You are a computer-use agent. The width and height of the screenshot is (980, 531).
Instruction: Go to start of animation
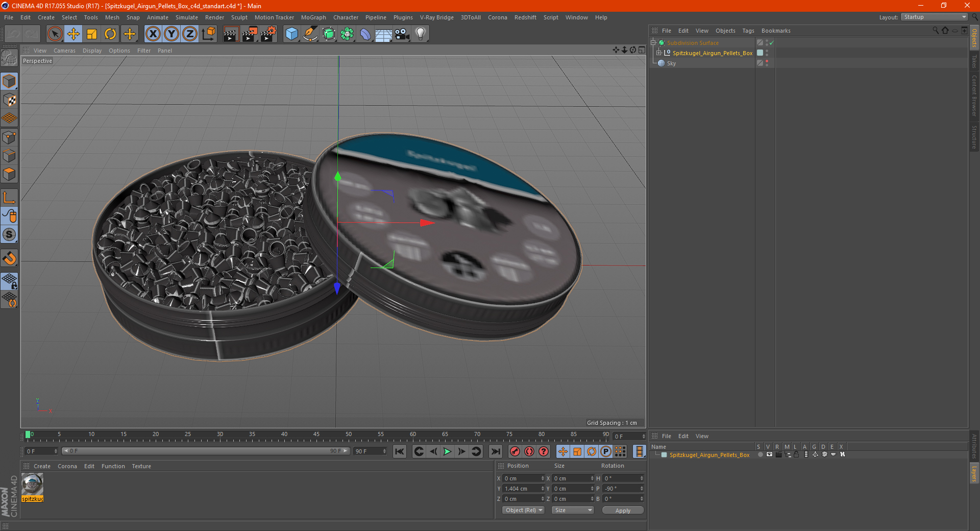[400, 451]
